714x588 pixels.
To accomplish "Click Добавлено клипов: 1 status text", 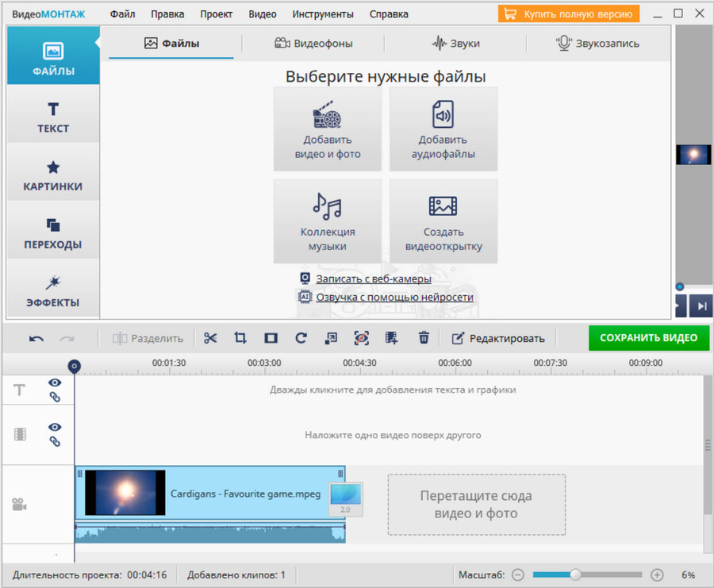I will point(236,575).
